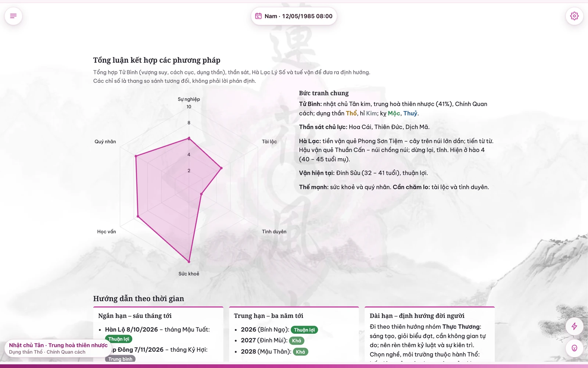
Task: Select the Sự nghiệp axis label
Action: pyautogui.click(x=189, y=99)
